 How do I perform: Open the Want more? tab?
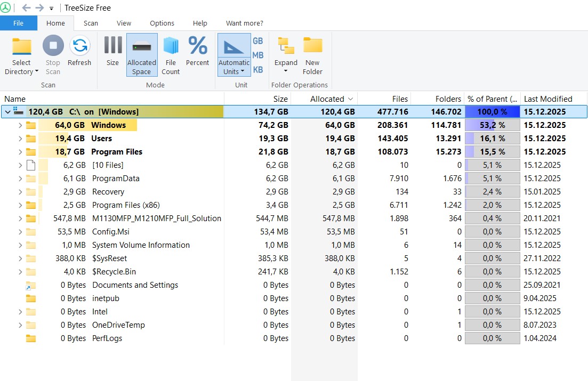(245, 23)
